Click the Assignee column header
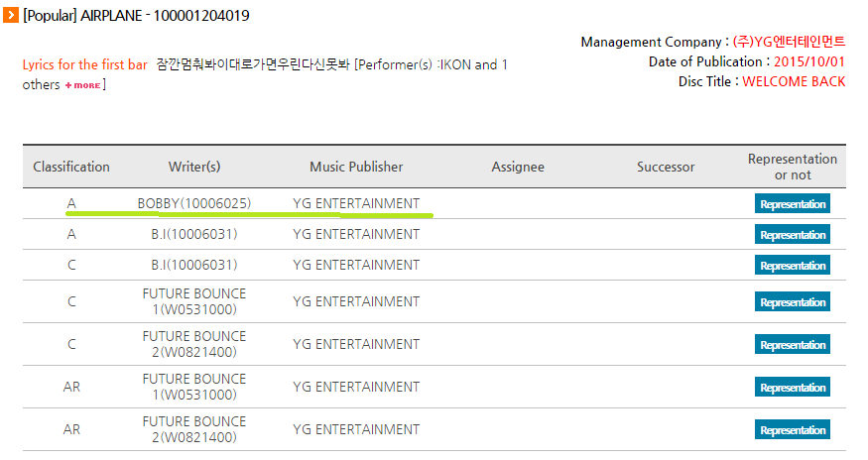The image size is (868, 460). point(518,167)
